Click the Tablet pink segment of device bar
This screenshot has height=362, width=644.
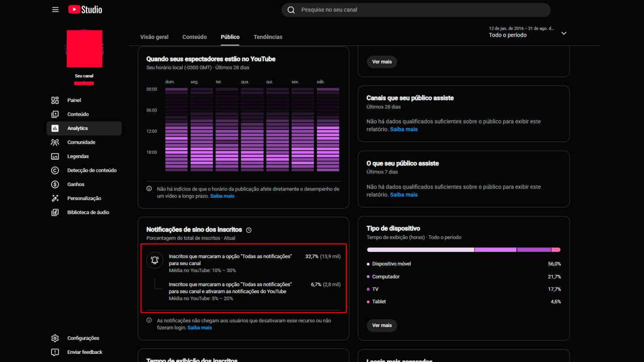(x=556, y=250)
